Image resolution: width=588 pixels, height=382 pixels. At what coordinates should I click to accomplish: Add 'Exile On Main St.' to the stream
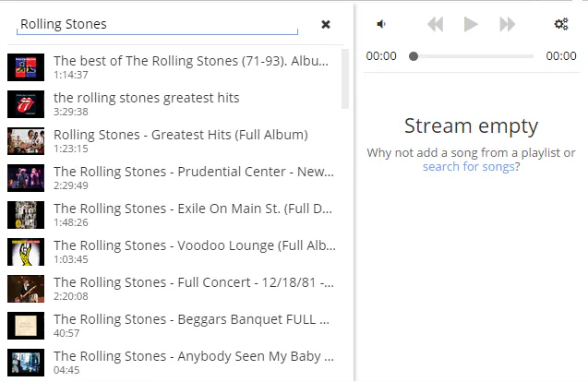(x=173, y=215)
